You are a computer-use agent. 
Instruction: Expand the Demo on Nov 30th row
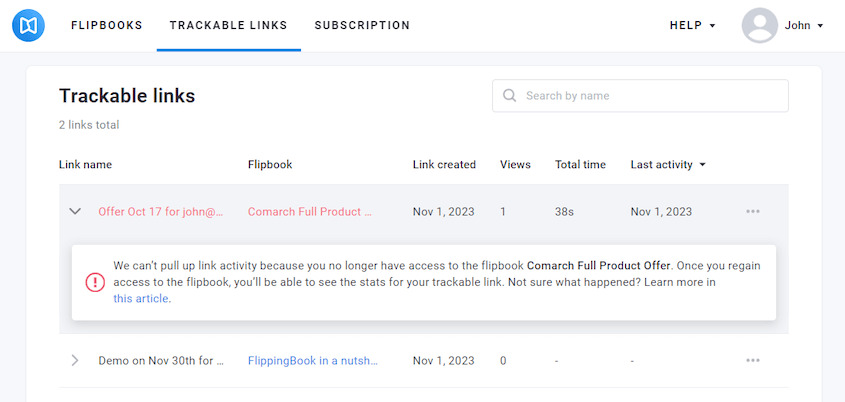tap(75, 360)
